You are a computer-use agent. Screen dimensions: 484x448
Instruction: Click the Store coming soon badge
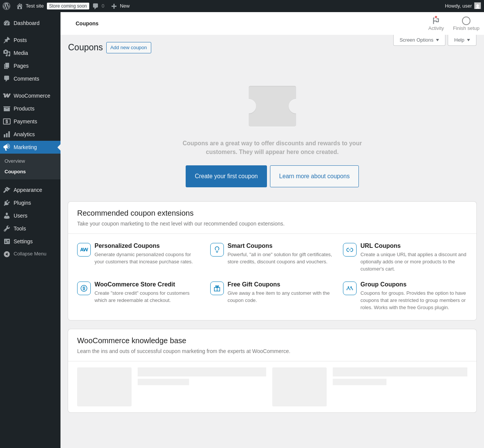68,6
